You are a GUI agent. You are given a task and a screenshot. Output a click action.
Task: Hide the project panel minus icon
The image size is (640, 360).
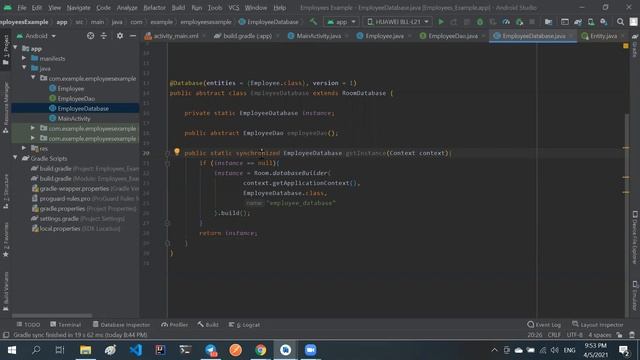[133, 36]
